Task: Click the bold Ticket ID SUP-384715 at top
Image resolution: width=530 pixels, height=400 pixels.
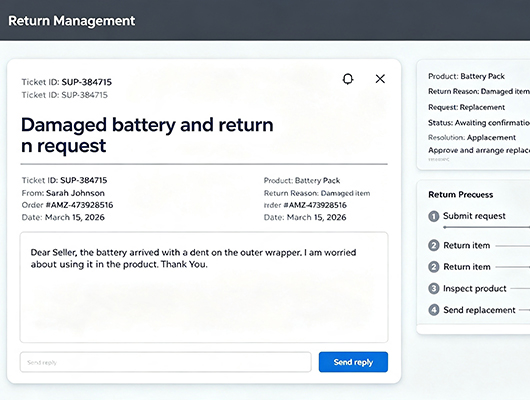Action: click(67, 82)
